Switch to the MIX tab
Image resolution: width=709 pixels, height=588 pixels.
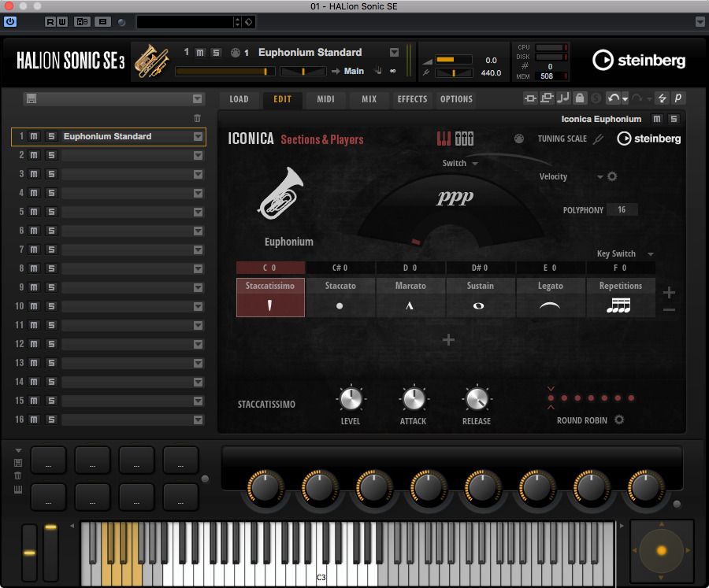click(369, 99)
